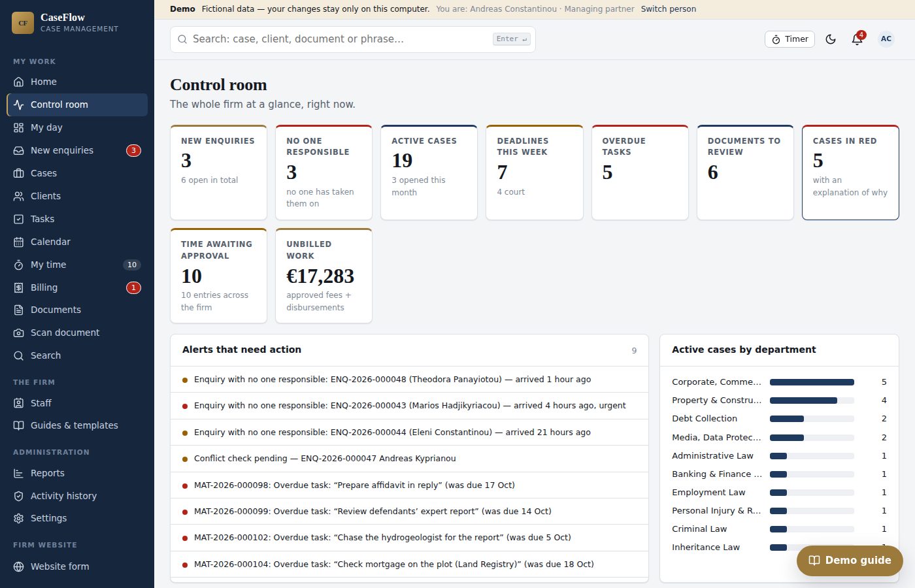Open Staff icon in sidebar
Screen dimensions: 915x588
coord(19,403)
